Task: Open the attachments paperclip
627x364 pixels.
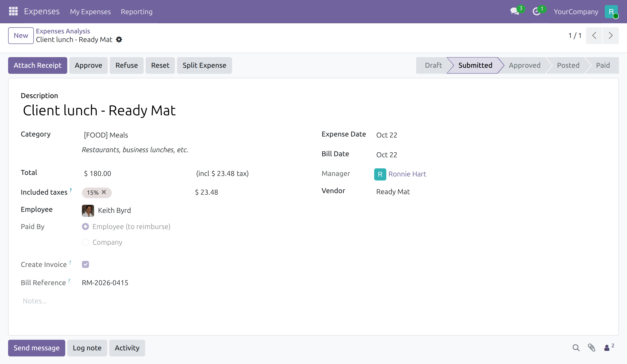Action: 592,348
